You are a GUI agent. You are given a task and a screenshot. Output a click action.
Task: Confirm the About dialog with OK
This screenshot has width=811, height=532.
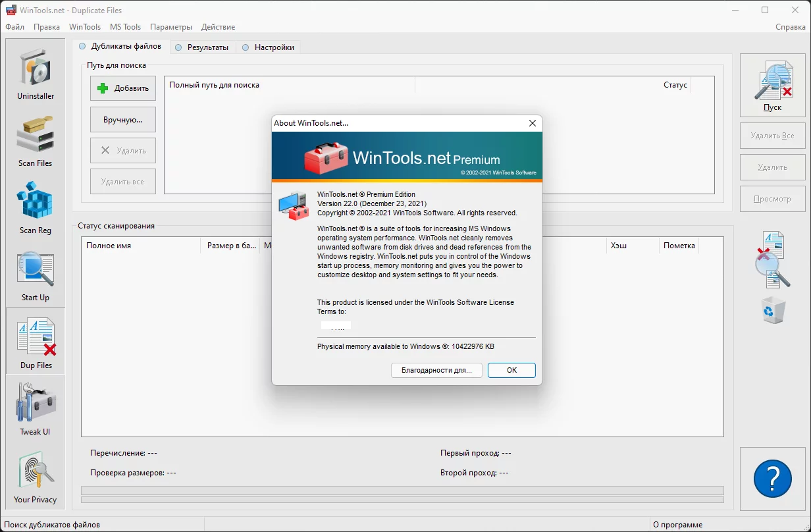(511, 370)
